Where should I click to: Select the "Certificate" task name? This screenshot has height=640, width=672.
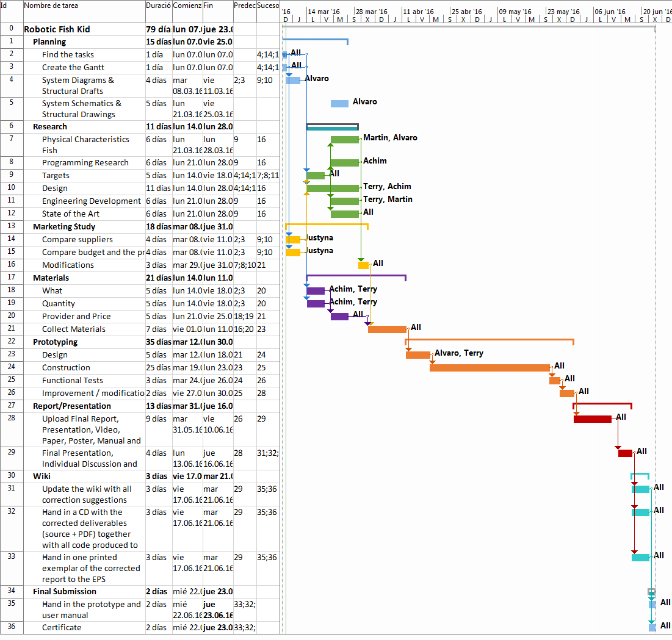point(62,627)
